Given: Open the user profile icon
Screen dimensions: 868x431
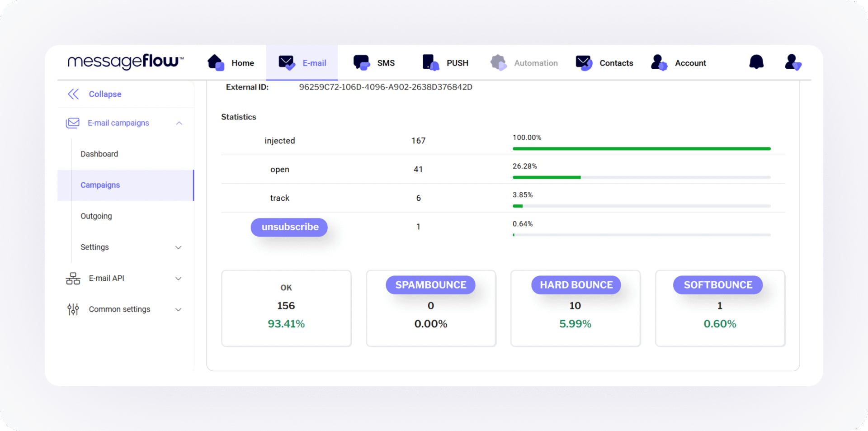Looking at the screenshot, I should (793, 62).
